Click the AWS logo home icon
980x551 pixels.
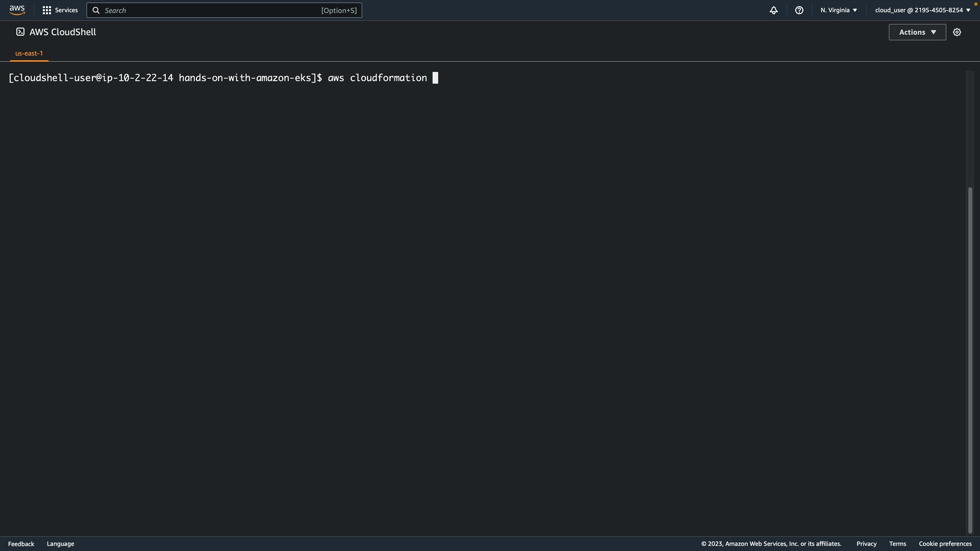(x=17, y=10)
